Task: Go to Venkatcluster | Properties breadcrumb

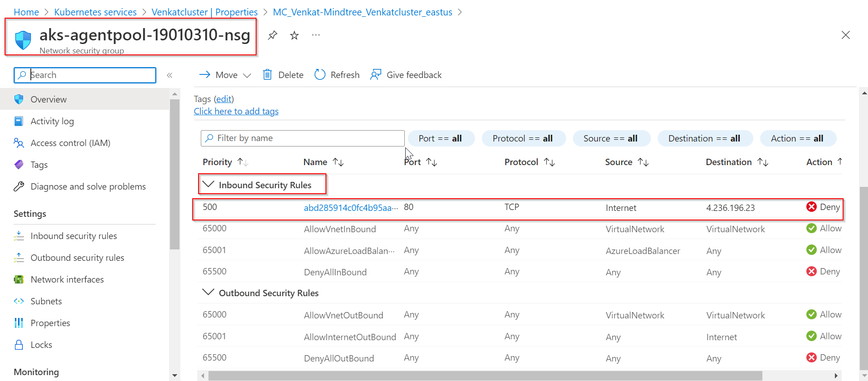Action: pyautogui.click(x=204, y=12)
